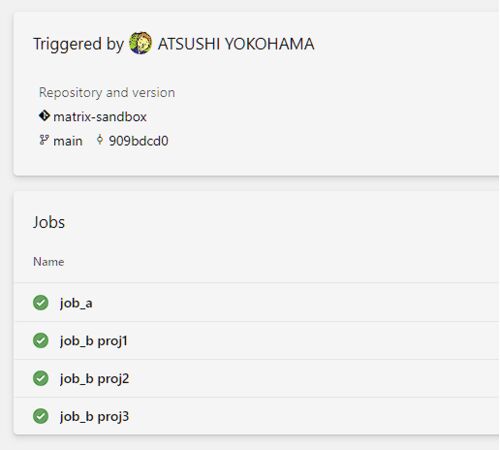Open the job_a job entry
This screenshot has width=500, height=450.
click(256, 303)
